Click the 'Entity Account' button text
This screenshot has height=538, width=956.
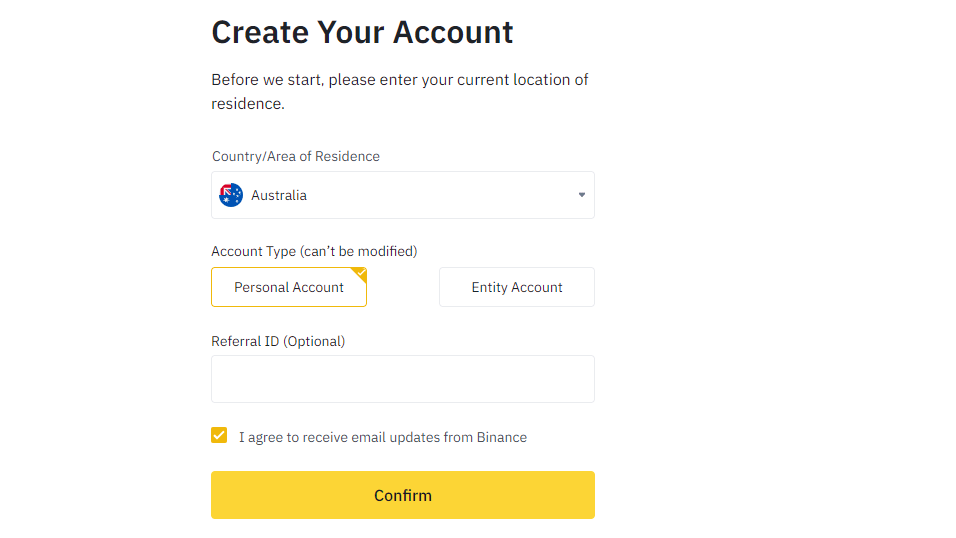[x=517, y=287]
